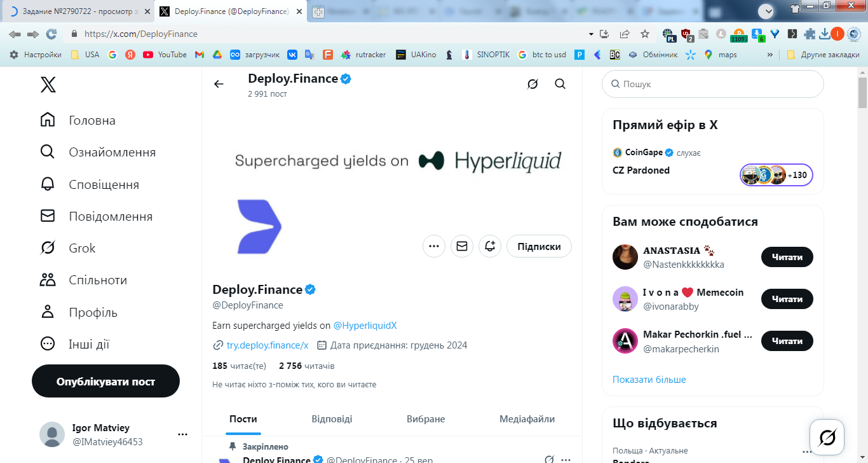The image size is (868, 463).
Task: Click Grok icon in profile header
Action: [x=532, y=84]
